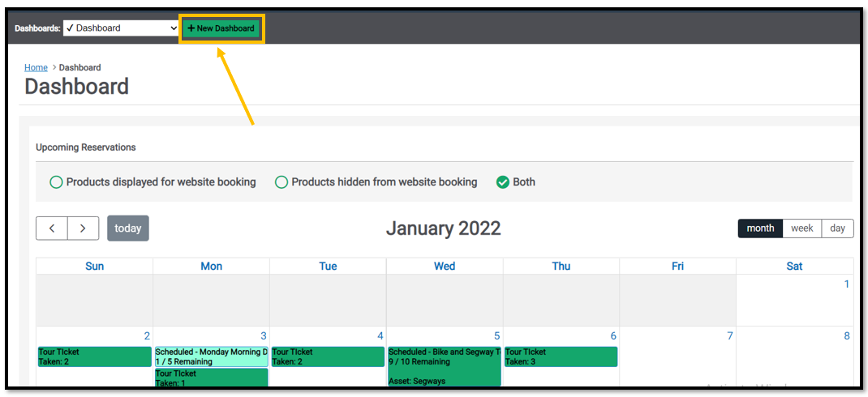
Task: Switch calendar to week view
Action: click(x=801, y=228)
